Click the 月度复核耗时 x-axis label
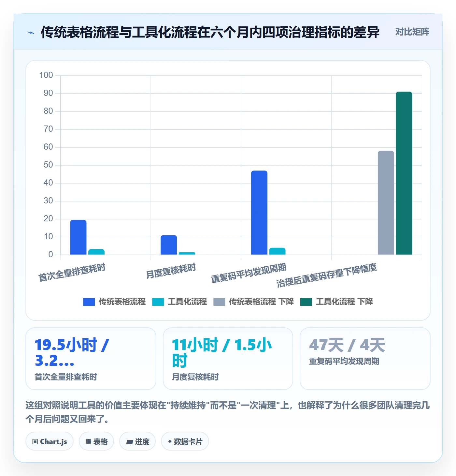 171,271
